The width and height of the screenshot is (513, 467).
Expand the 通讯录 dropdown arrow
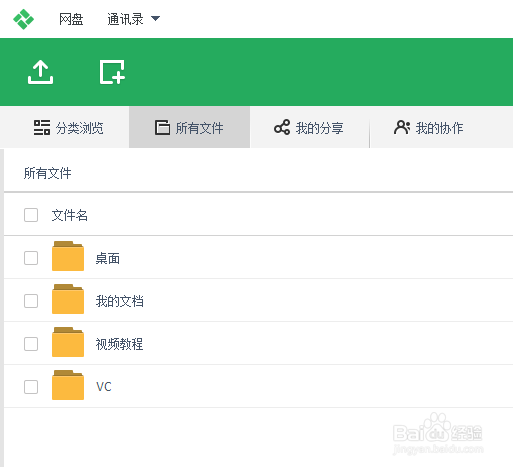click(x=155, y=18)
